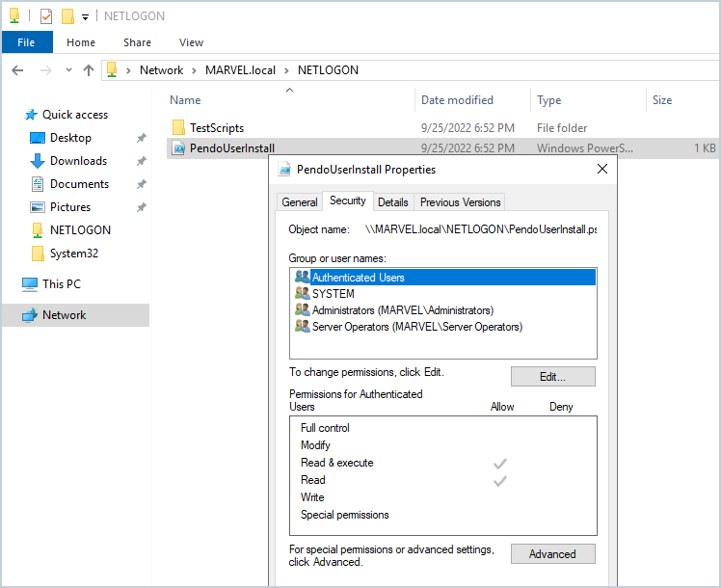Go back with the Back arrow
721x588 pixels.
17,70
